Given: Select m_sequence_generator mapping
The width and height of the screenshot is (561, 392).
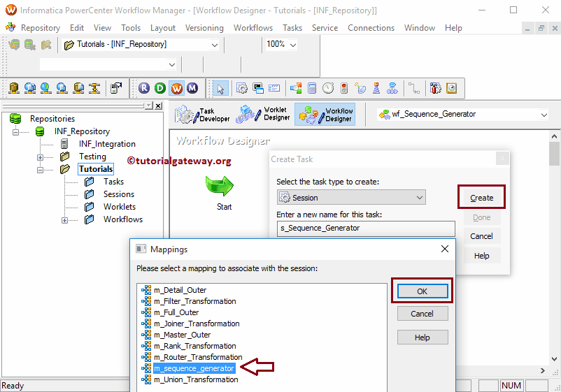Looking at the screenshot, I should pos(194,368).
